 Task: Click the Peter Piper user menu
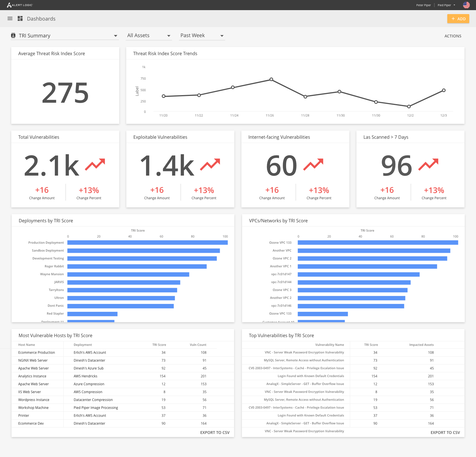[423, 5]
